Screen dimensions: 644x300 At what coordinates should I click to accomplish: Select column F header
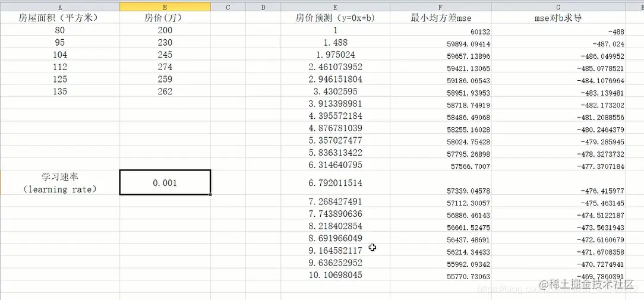(441, 7)
